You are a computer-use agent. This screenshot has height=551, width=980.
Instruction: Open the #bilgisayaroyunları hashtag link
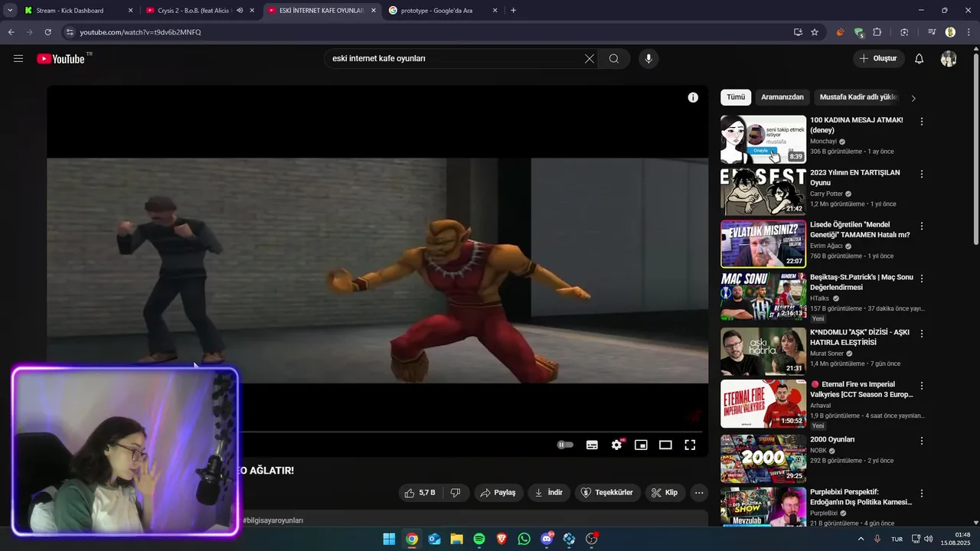coord(273,520)
